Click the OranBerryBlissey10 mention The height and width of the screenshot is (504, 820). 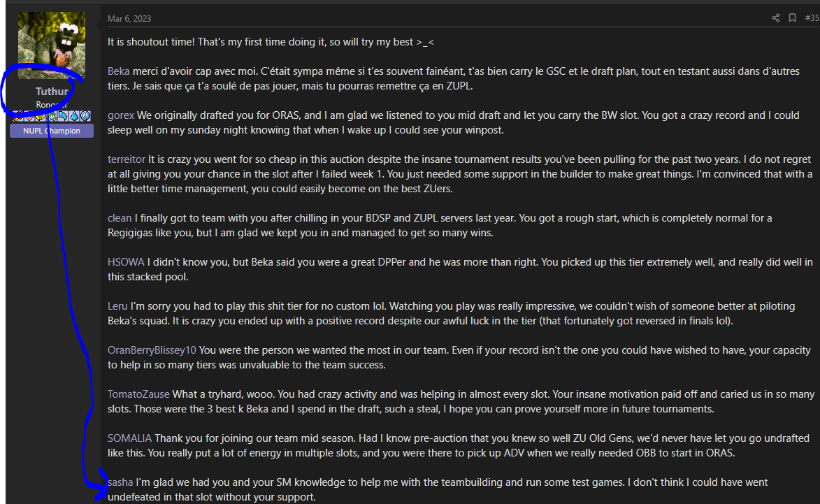(x=152, y=350)
